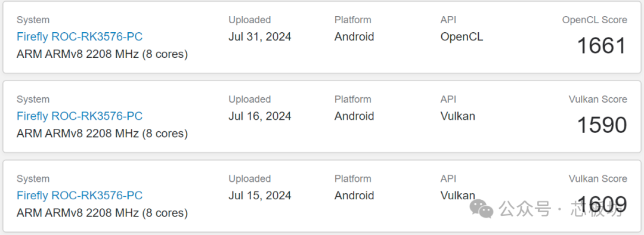644x235 pixels.
Task: Open Firefly ROC-RK3576-PC link uploaded Jul 16
Action: 80,116
